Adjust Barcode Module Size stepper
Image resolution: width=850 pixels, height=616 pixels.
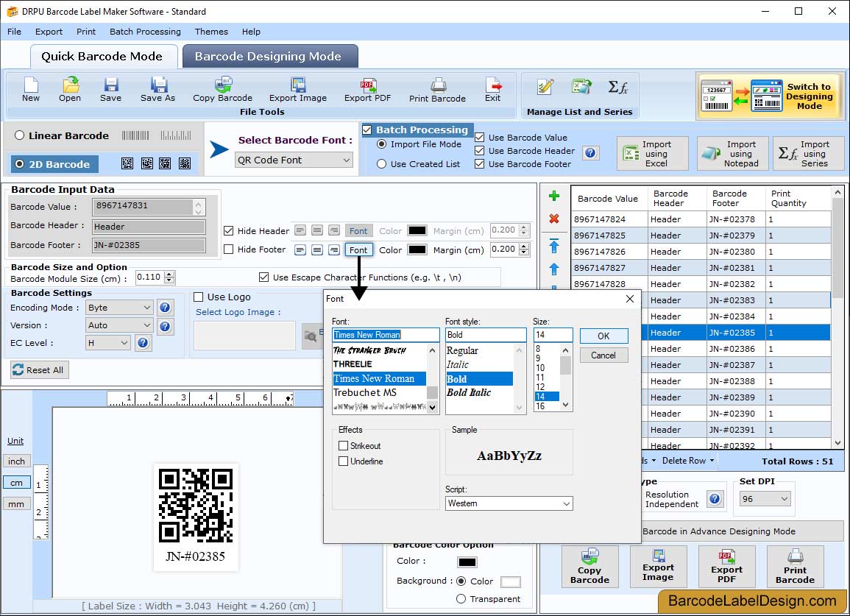tap(170, 277)
